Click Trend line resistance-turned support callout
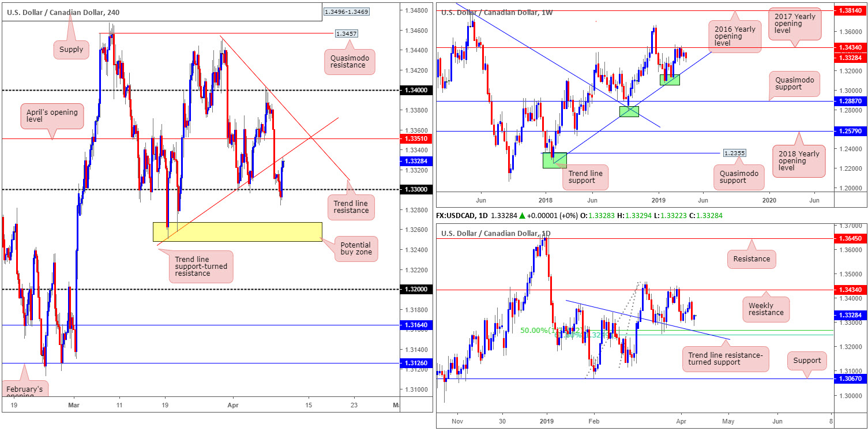This screenshot has width=868, height=431. pyautogui.click(x=726, y=359)
